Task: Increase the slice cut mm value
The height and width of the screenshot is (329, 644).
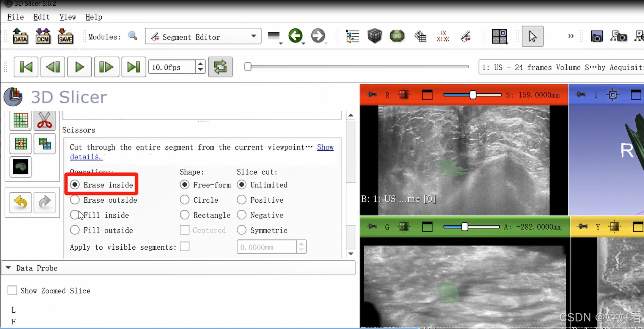Action: [302, 244]
